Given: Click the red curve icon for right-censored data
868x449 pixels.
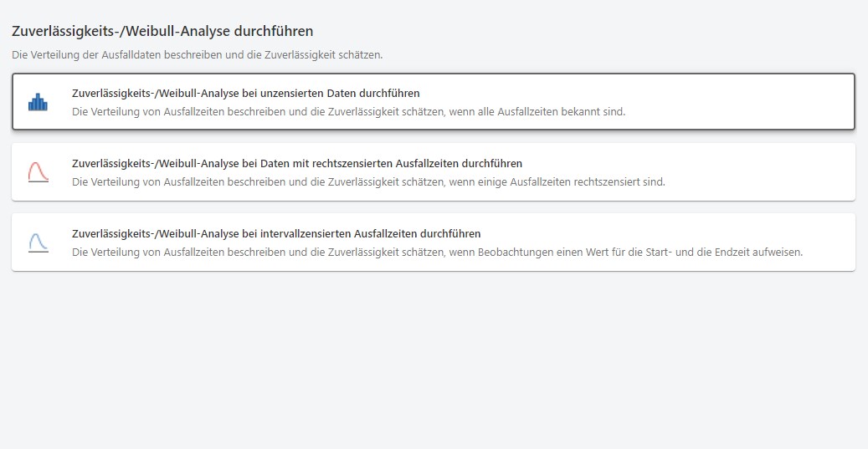Looking at the screenshot, I should (x=38, y=172).
